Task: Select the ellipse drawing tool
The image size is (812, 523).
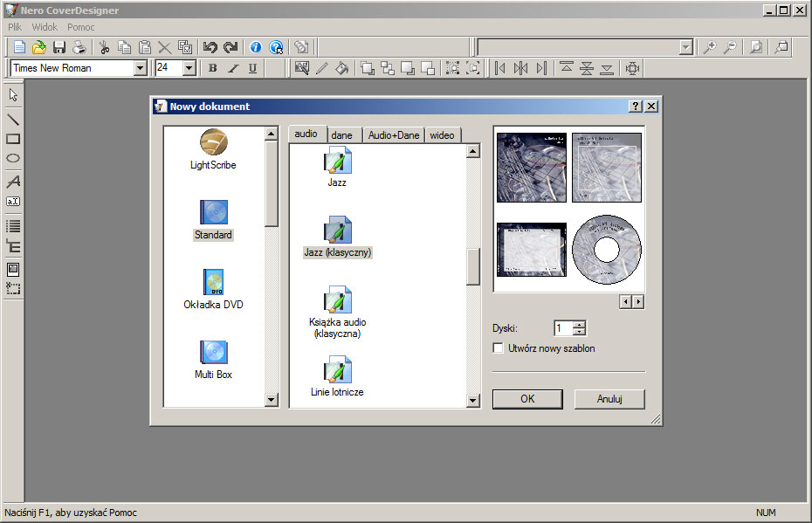Action: (13, 158)
